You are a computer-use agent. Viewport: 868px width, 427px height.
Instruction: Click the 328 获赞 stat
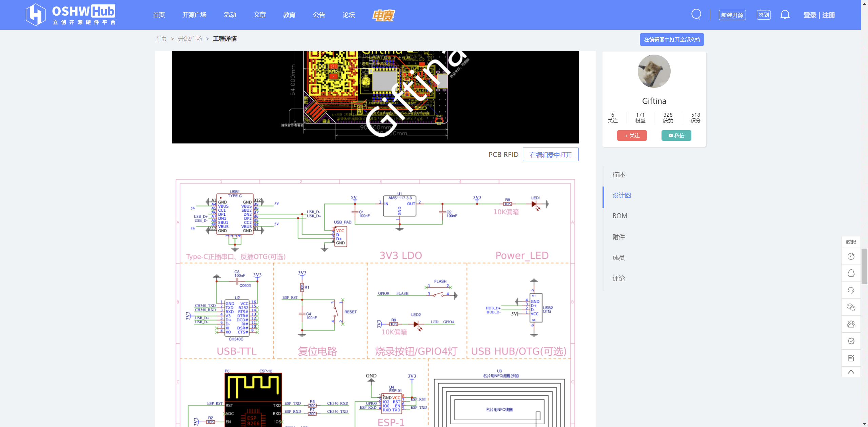click(x=668, y=118)
